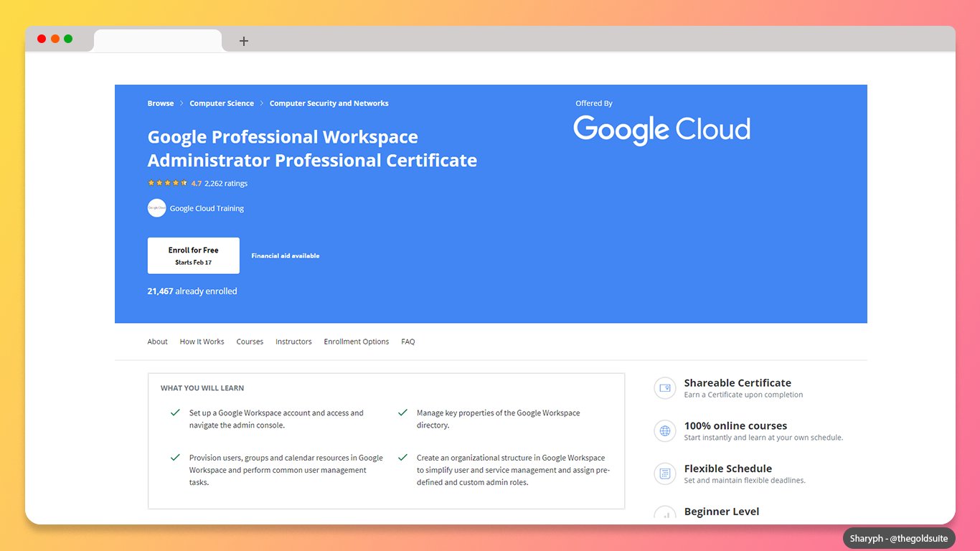Click the 'Offered By' label
Screen dimensions: 980x551
click(594, 103)
